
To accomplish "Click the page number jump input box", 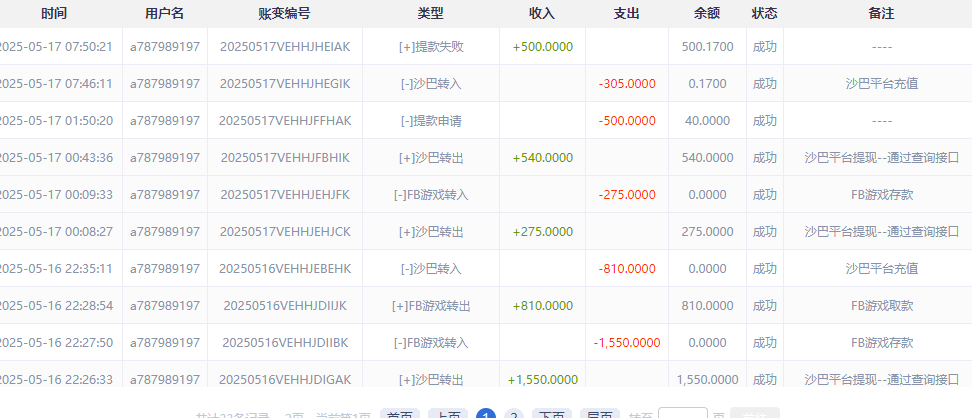I will (x=684, y=414).
